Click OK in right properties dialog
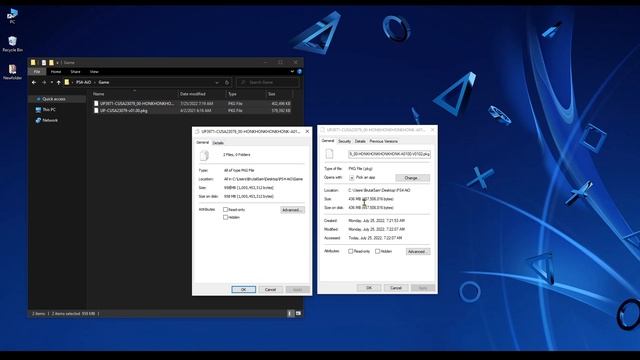Viewport: 640px width, 360px height. pos(369,288)
